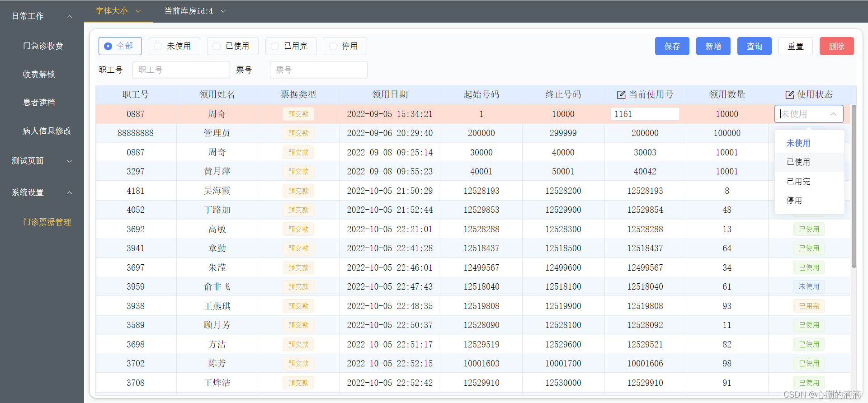This screenshot has height=403, width=868.
Task: Select the row for 黄月萍
Action: pyautogui.click(x=472, y=172)
